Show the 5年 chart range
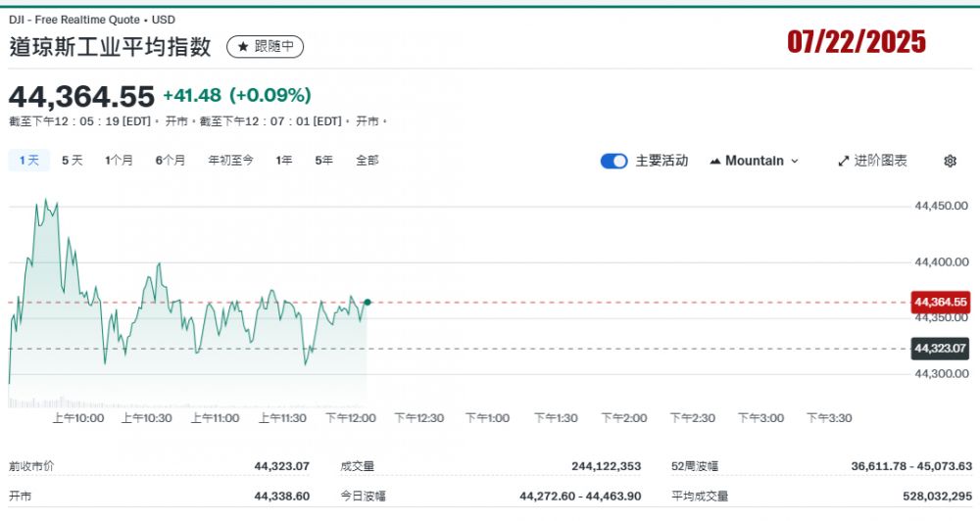980x521 pixels. [x=323, y=161]
